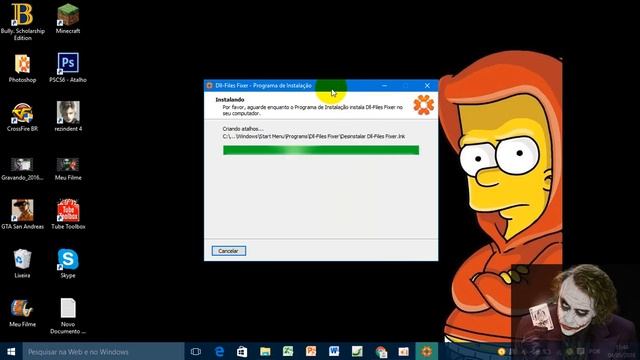The height and width of the screenshot is (360, 640).
Task: Close the Dll-Files Fixer installer window
Action: (427, 85)
